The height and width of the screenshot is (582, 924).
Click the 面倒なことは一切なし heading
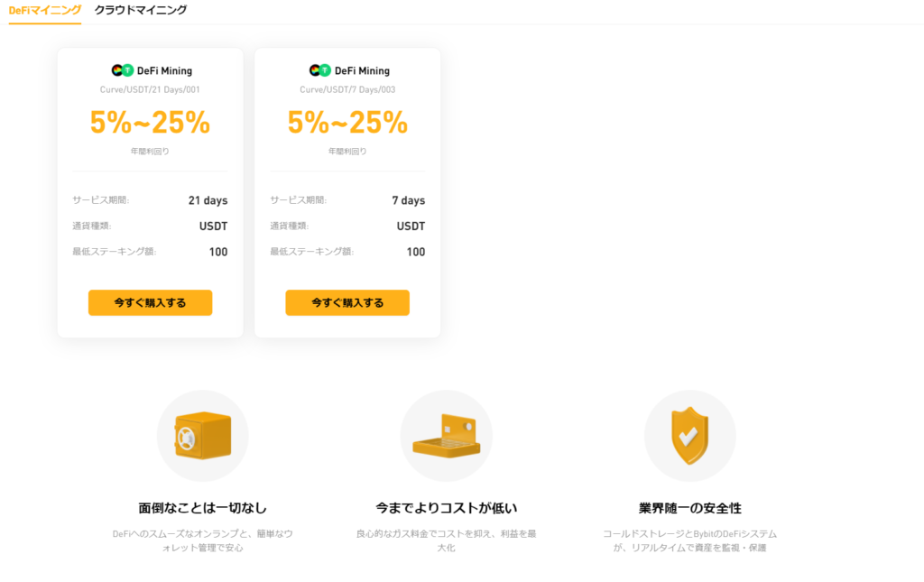pyautogui.click(x=203, y=508)
